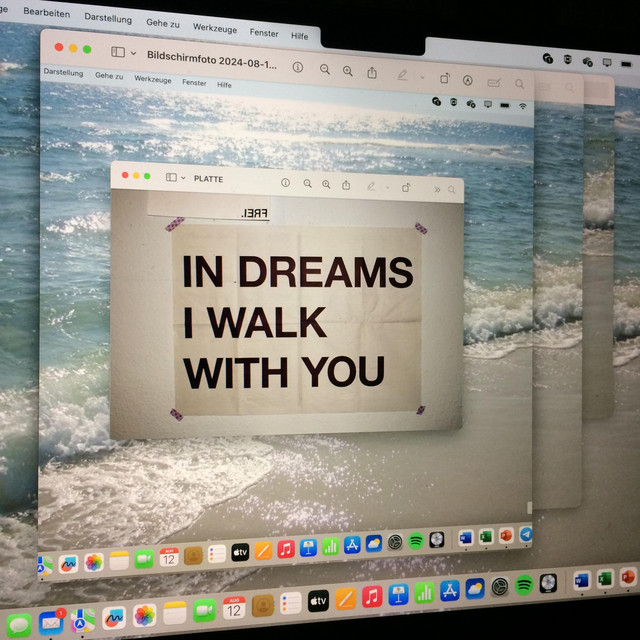Click Hilfe in the screenshot's inner menu bar
Image resolution: width=640 pixels, height=640 pixels.
point(224,84)
